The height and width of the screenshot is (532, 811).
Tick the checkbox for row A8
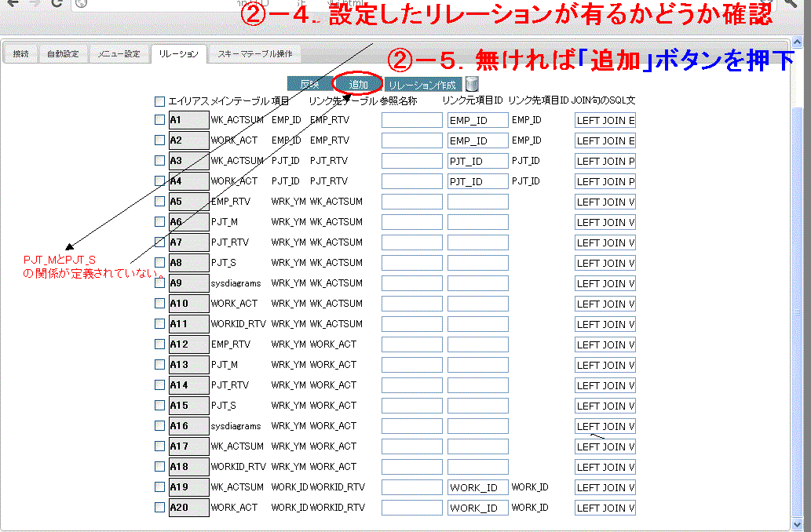[160, 263]
